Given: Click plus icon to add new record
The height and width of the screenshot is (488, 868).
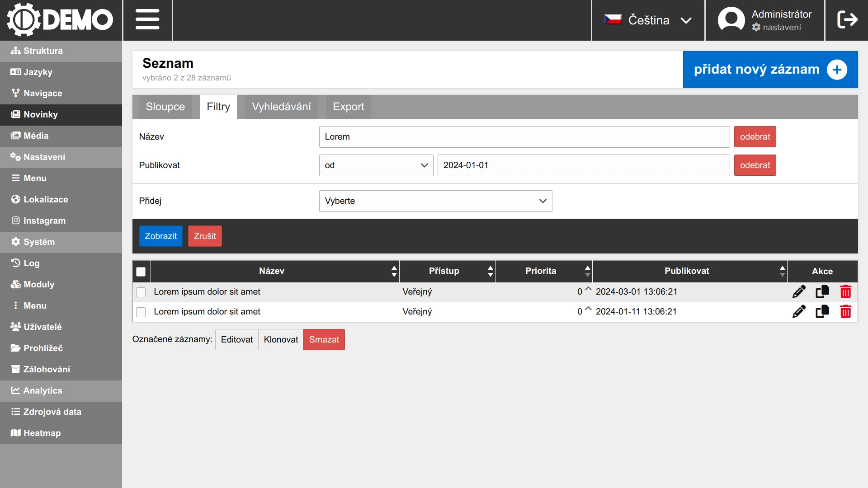Looking at the screenshot, I should coord(837,70).
